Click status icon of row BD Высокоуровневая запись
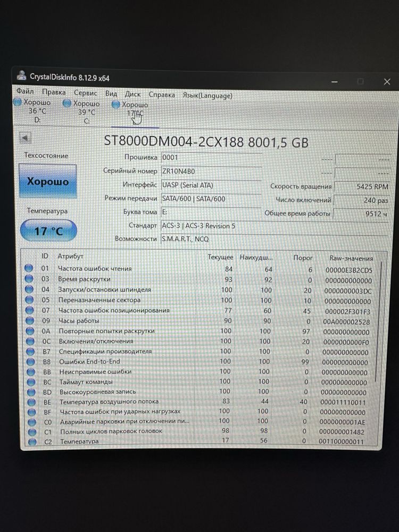 (x=31, y=392)
